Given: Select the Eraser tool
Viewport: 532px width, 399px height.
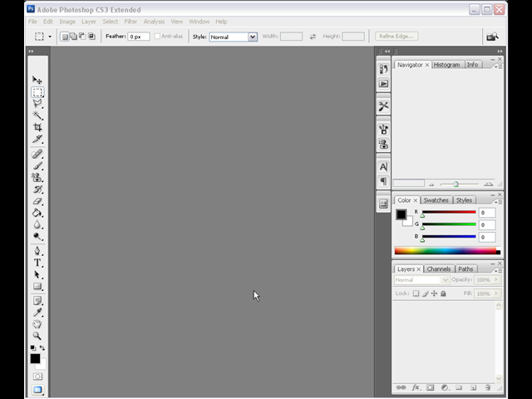Looking at the screenshot, I should coord(37,201).
